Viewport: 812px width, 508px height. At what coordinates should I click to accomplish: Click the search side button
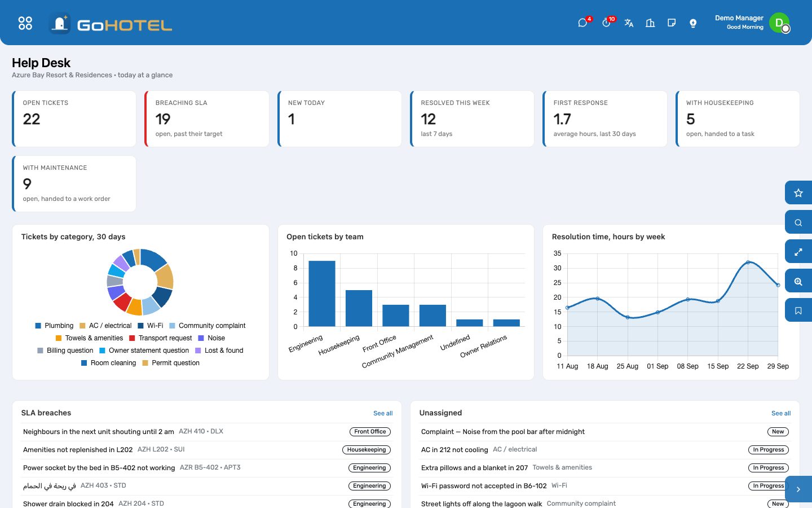pyautogui.click(x=798, y=222)
